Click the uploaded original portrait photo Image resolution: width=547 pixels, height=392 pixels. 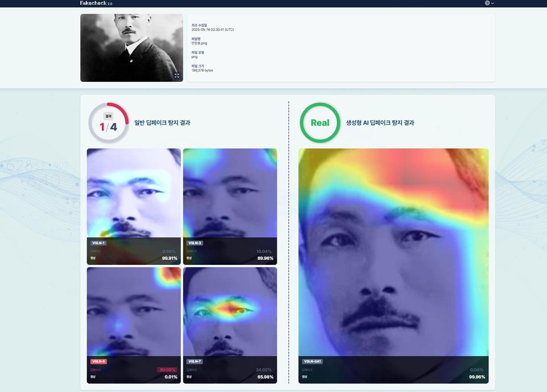125,48
